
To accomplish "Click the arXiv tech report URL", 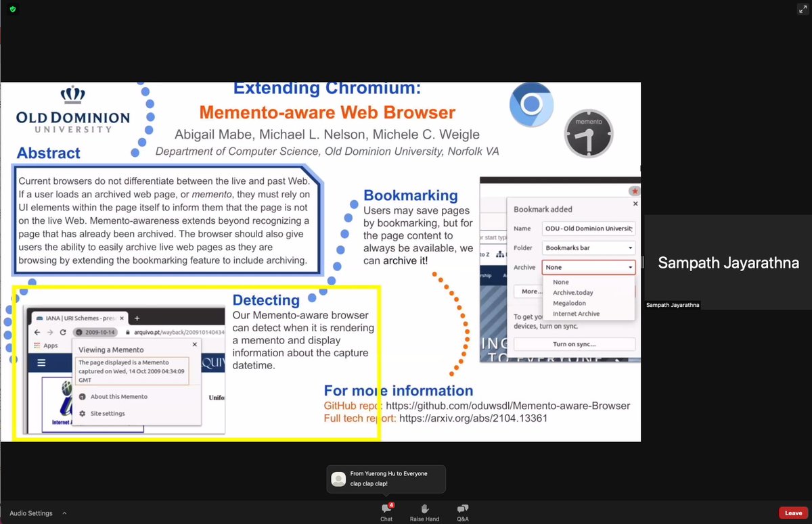I will click(x=473, y=419).
